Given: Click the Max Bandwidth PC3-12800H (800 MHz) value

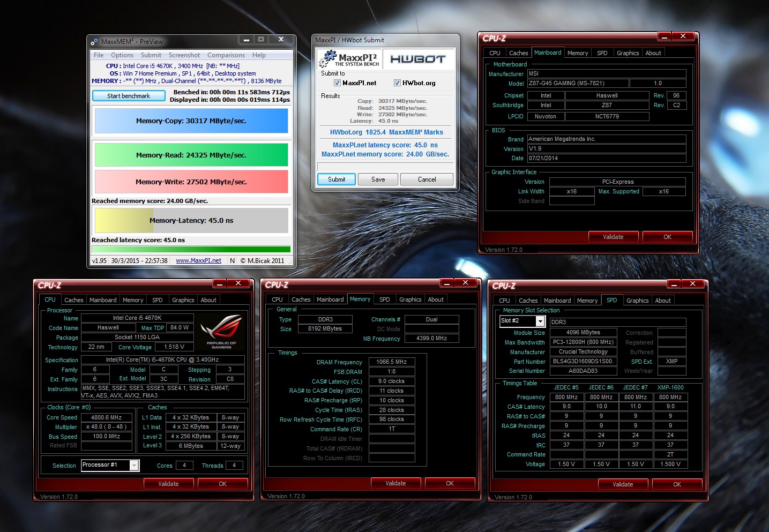Looking at the screenshot, I should (x=583, y=342).
